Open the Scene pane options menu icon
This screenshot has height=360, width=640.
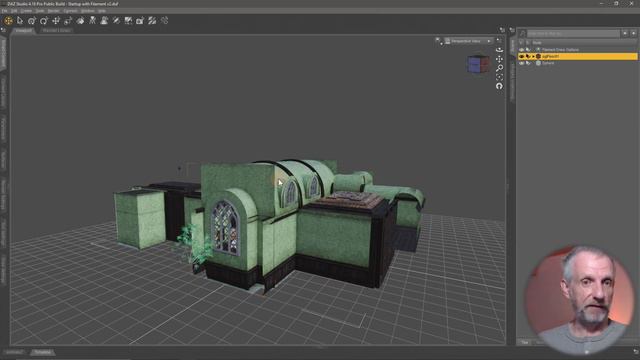[x=512, y=30]
